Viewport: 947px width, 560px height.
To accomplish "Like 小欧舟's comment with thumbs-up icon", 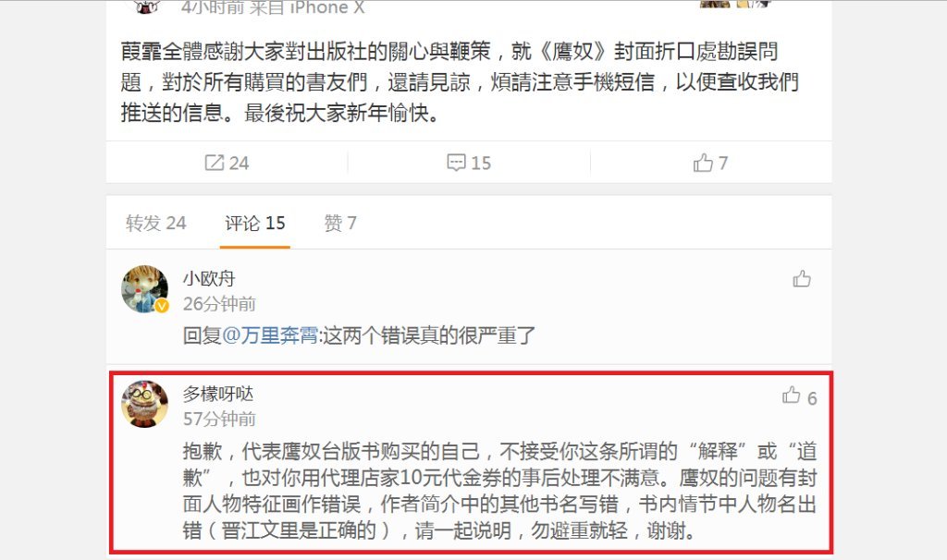I will pos(802,279).
